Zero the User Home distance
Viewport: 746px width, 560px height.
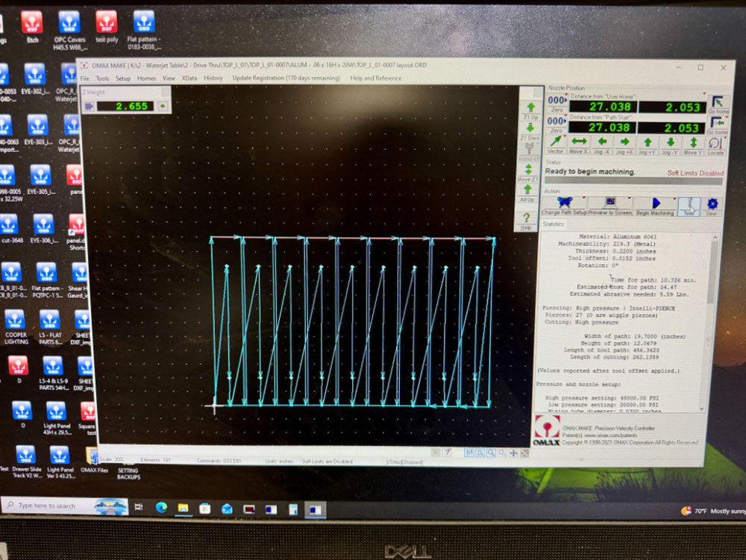[x=557, y=103]
